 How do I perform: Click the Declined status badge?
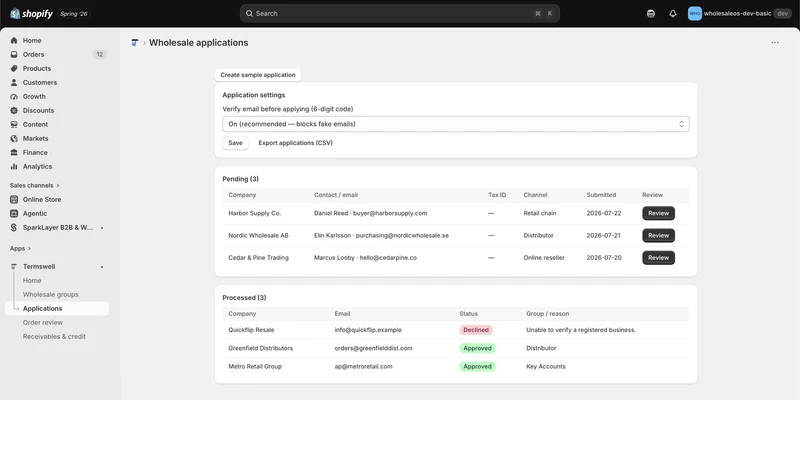click(476, 330)
